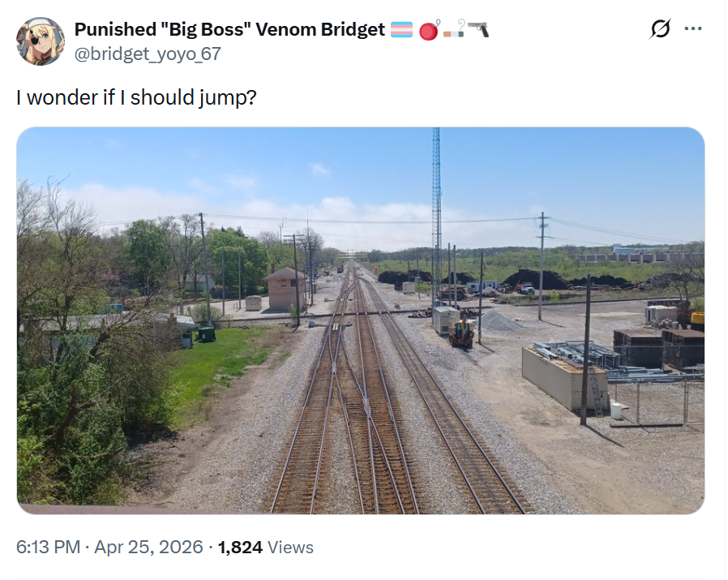The height and width of the screenshot is (580, 728).
Task: Click the word Views below the photo
Action: coord(290,548)
